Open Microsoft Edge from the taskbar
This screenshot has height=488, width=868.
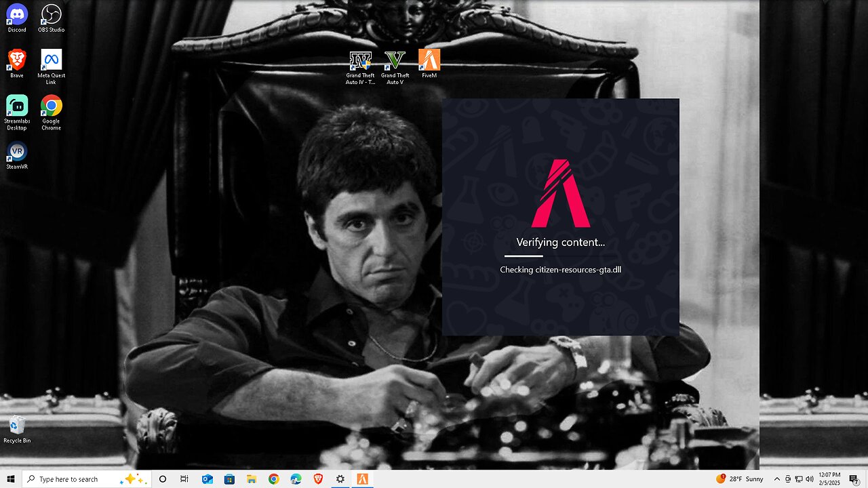[x=296, y=479]
